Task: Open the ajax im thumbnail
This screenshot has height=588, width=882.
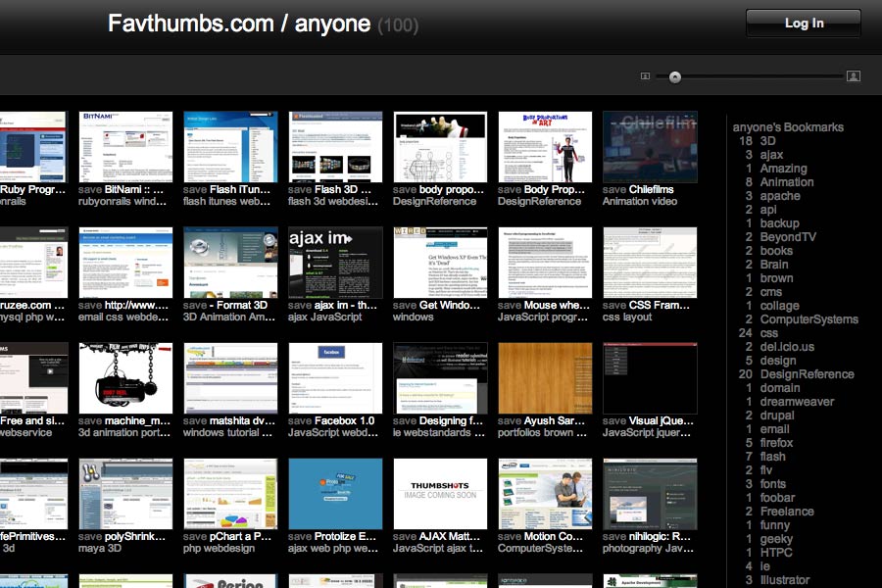Action: pos(335,263)
